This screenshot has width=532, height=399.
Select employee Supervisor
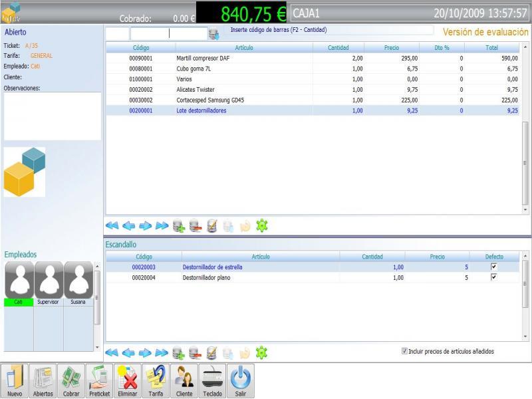[49, 284]
